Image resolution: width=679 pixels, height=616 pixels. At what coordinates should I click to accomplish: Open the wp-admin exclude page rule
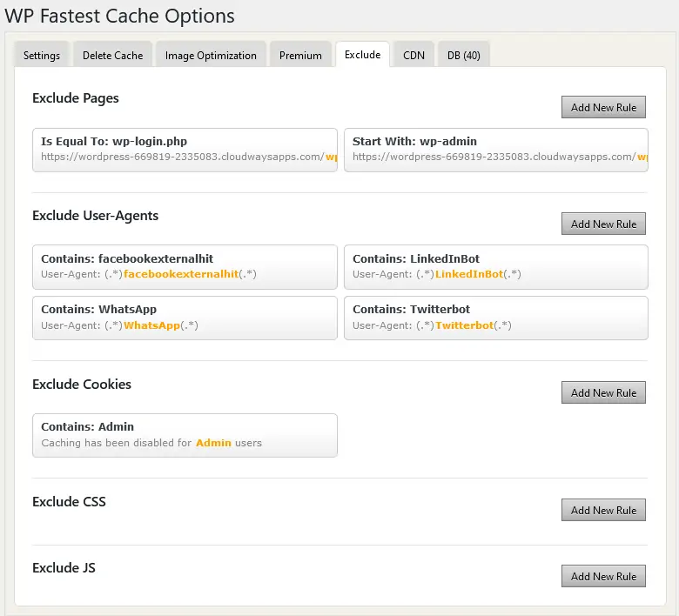pyautogui.click(x=495, y=150)
